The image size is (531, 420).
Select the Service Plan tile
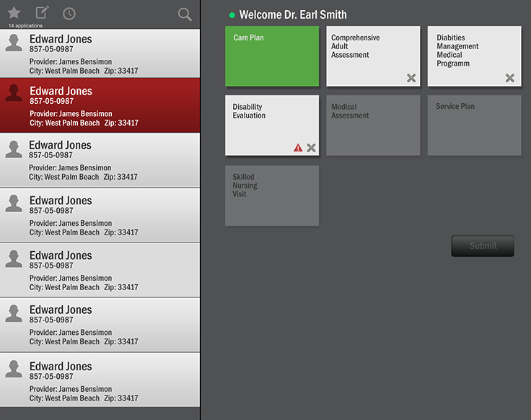(474, 126)
